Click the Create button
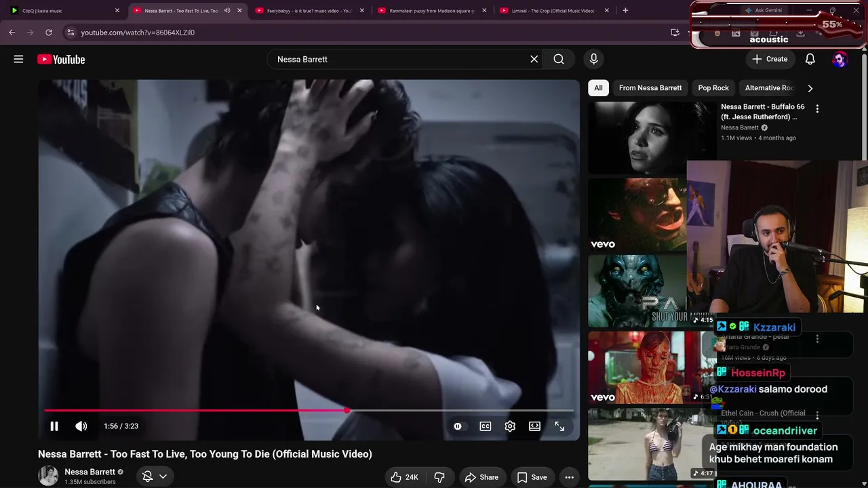This screenshot has width=868, height=488. pos(770,59)
